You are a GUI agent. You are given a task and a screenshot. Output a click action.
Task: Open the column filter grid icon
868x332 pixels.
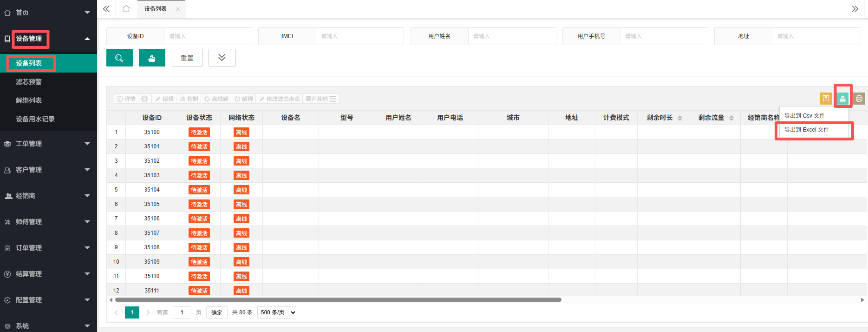coord(826,99)
